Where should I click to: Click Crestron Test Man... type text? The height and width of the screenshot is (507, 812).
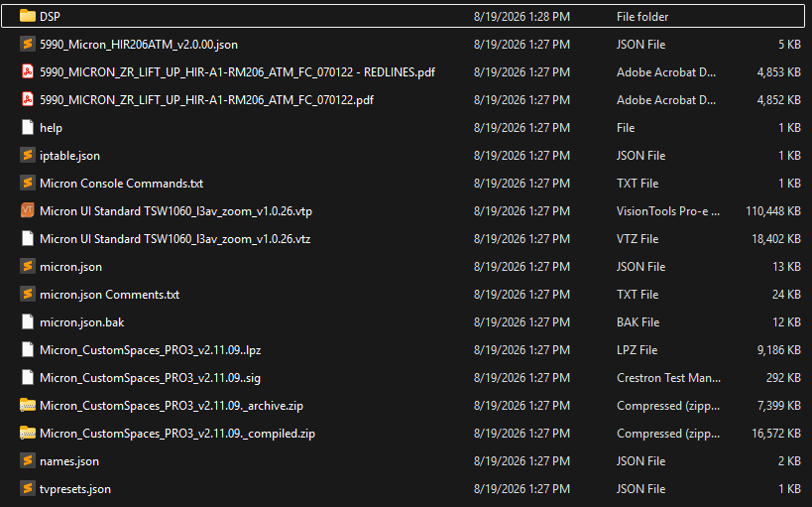[668, 378]
